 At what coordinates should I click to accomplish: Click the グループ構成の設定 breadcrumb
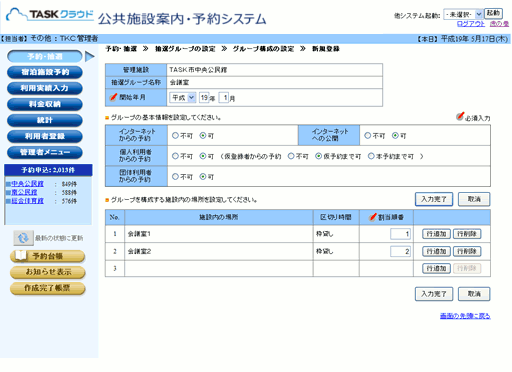263,49
